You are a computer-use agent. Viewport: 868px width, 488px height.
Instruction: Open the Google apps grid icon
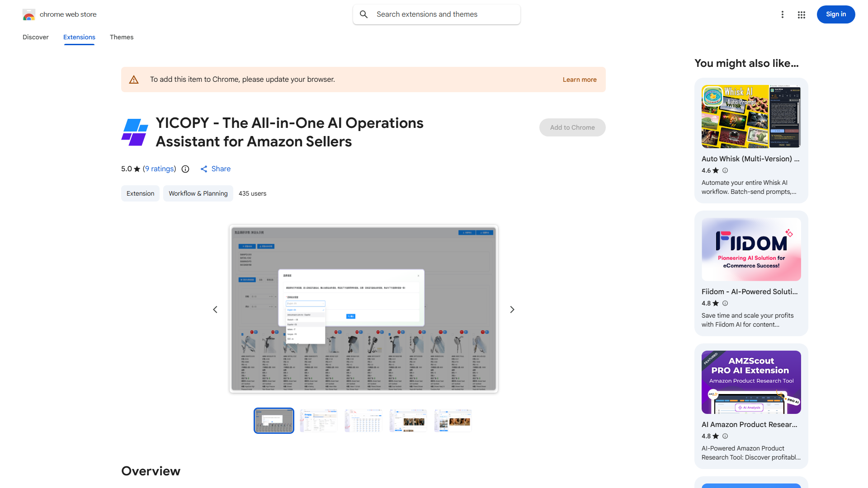point(802,15)
